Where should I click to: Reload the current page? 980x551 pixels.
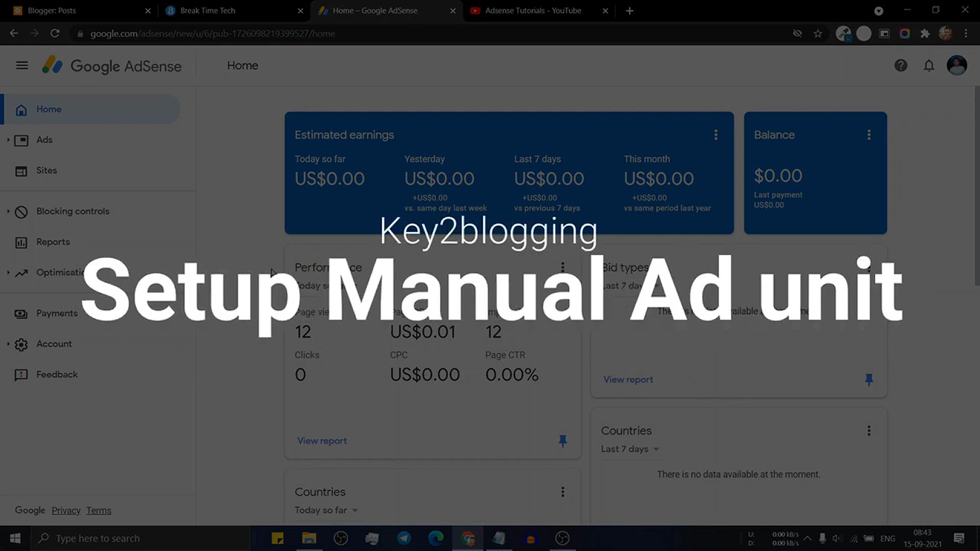coord(55,34)
